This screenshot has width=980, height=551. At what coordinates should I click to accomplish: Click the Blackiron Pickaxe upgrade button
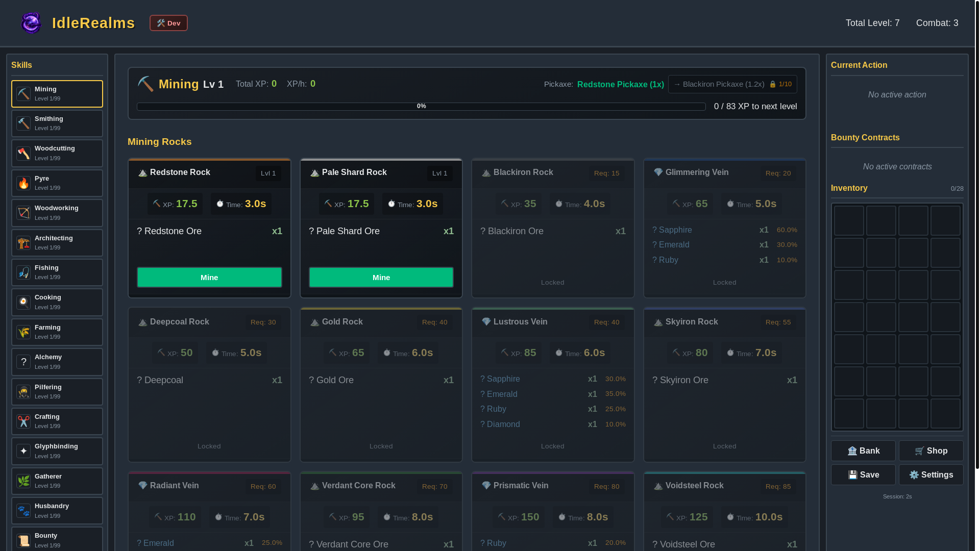click(732, 84)
